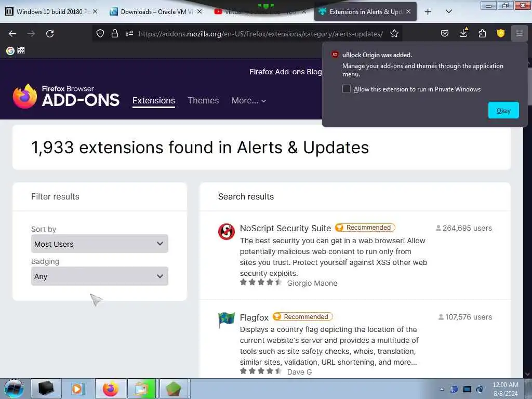Open the Google bookmark in bookmarks toolbar
Image resolution: width=532 pixels, height=399 pixels.
[10, 50]
